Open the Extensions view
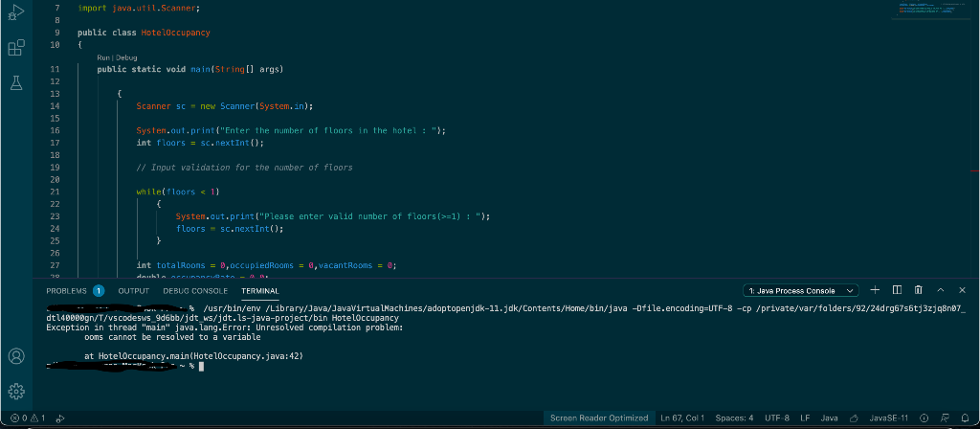This screenshot has height=429, width=980. [x=16, y=48]
